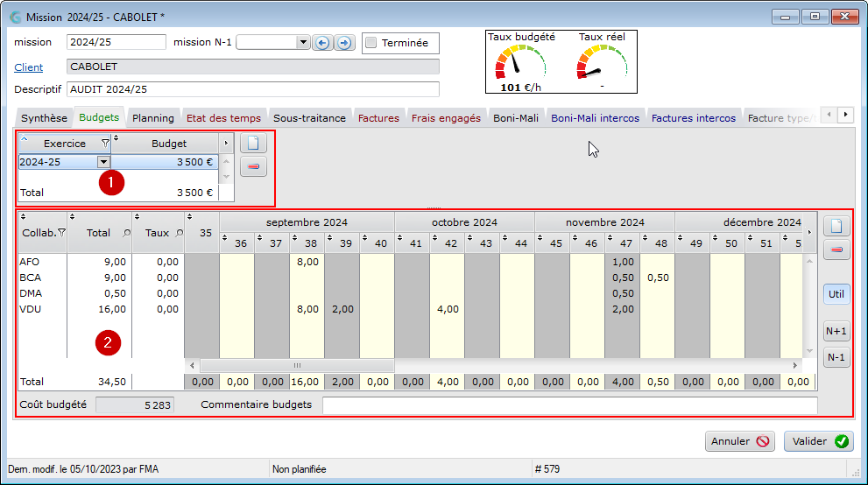
Task: Open Factures intercos tab
Action: pyautogui.click(x=694, y=118)
